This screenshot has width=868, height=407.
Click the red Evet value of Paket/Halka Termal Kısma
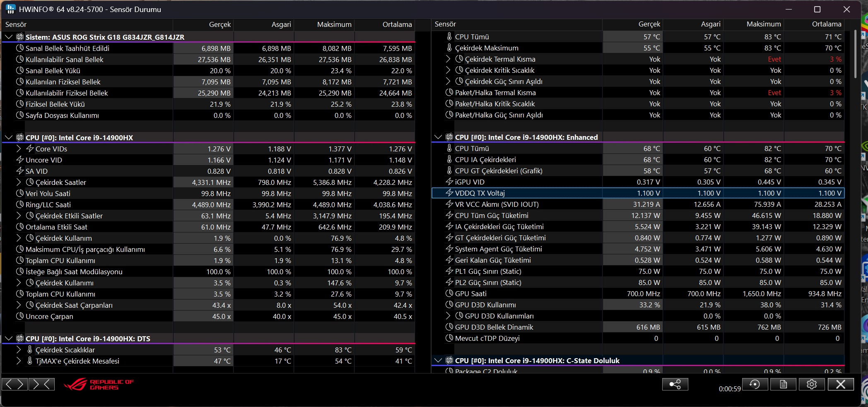click(x=774, y=92)
